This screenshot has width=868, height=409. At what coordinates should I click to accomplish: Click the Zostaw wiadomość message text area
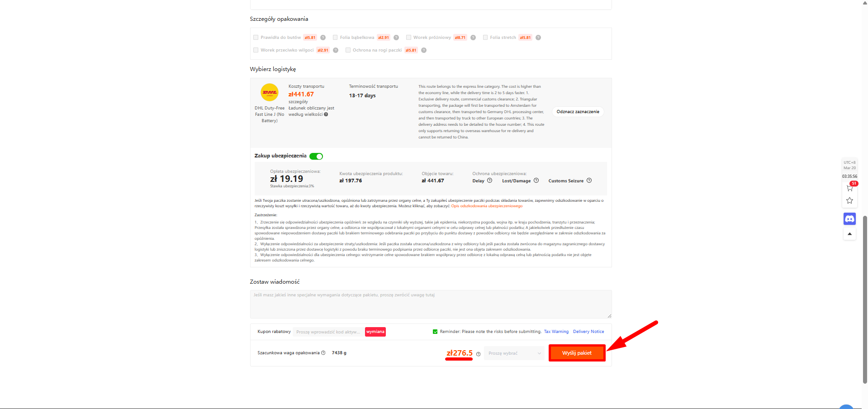[x=430, y=304]
